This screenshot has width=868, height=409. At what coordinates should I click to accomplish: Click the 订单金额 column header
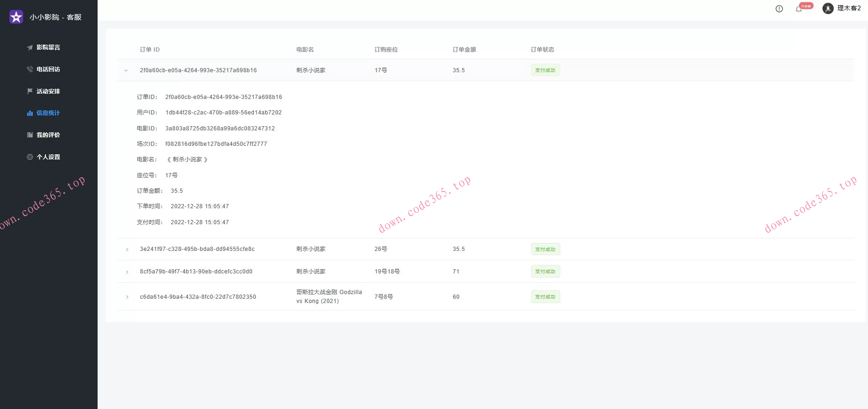coord(464,50)
